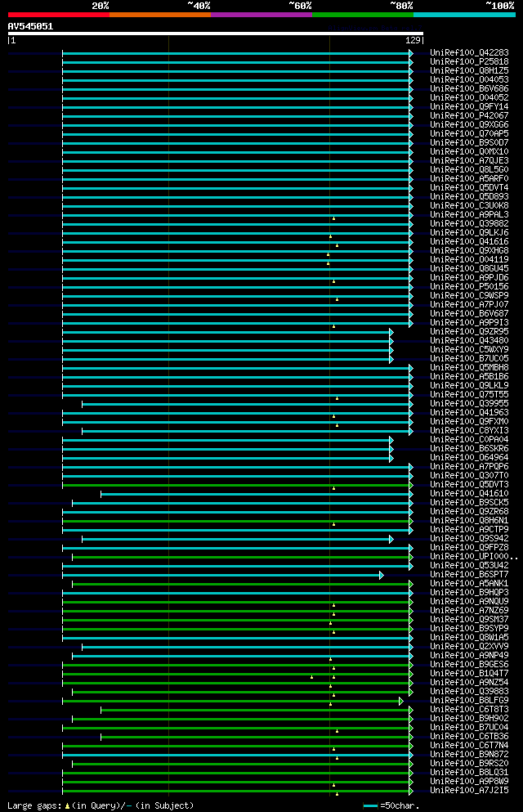Select the UniRef100_Q75T55 label

(x=469, y=395)
